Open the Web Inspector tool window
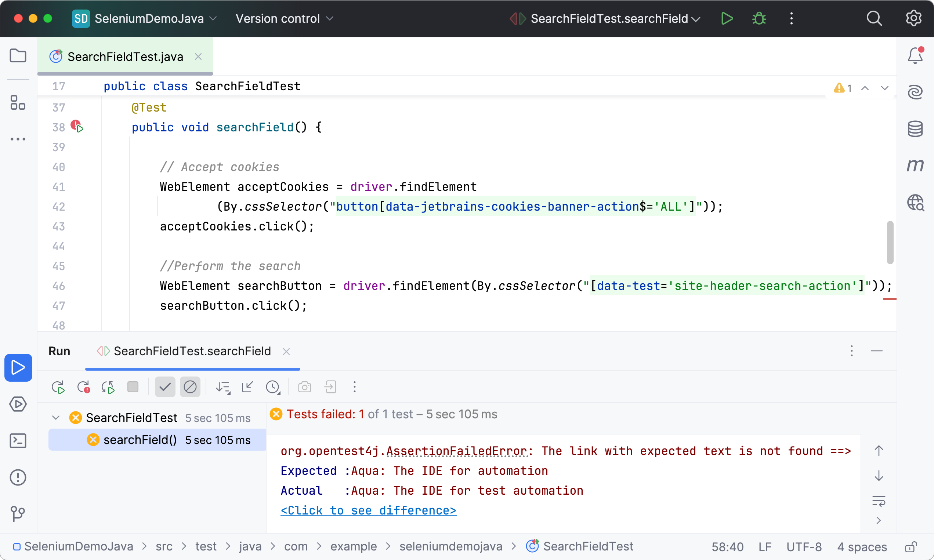934x560 pixels. tap(915, 203)
